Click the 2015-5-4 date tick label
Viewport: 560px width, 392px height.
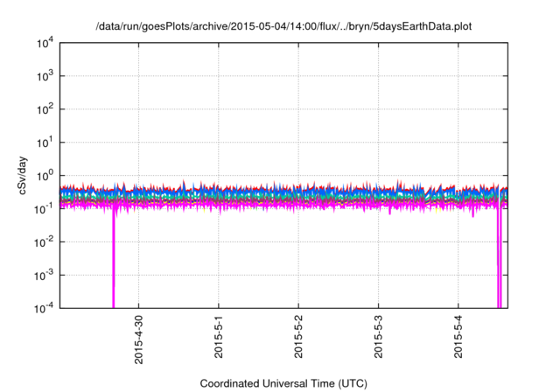(x=458, y=337)
